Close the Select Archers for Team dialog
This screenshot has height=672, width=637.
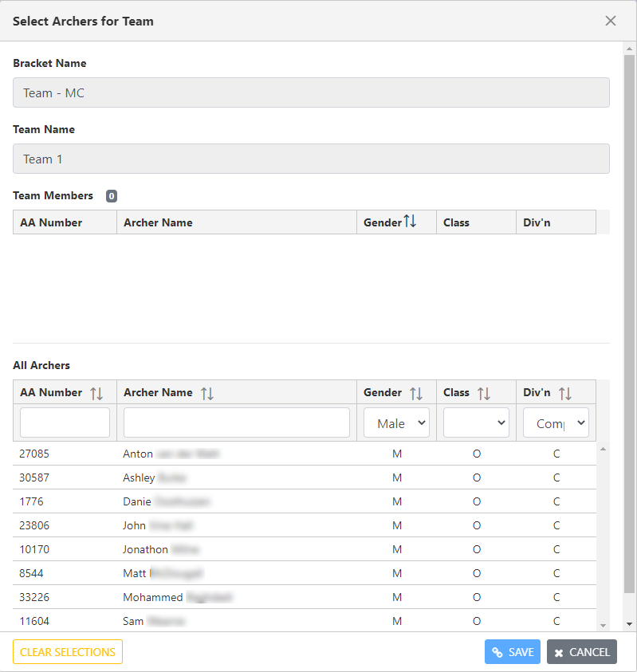tap(611, 21)
